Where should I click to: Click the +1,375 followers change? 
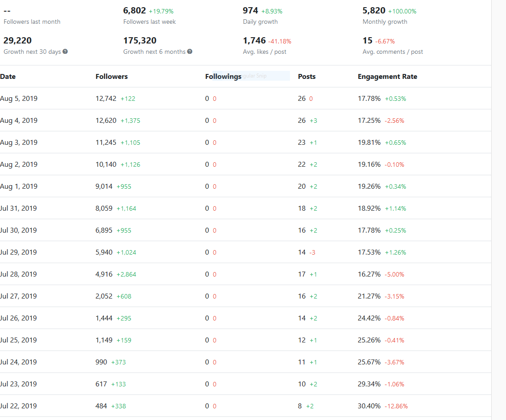[x=130, y=121]
